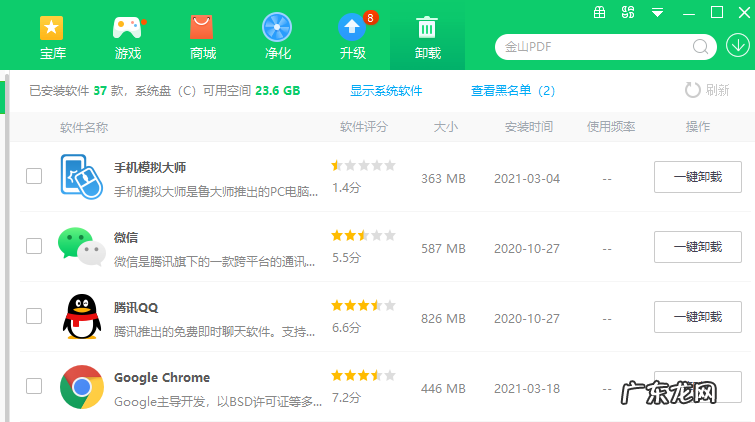
Task: Click the 腾讯QQ penguin icon
Action: click(82, 316)
